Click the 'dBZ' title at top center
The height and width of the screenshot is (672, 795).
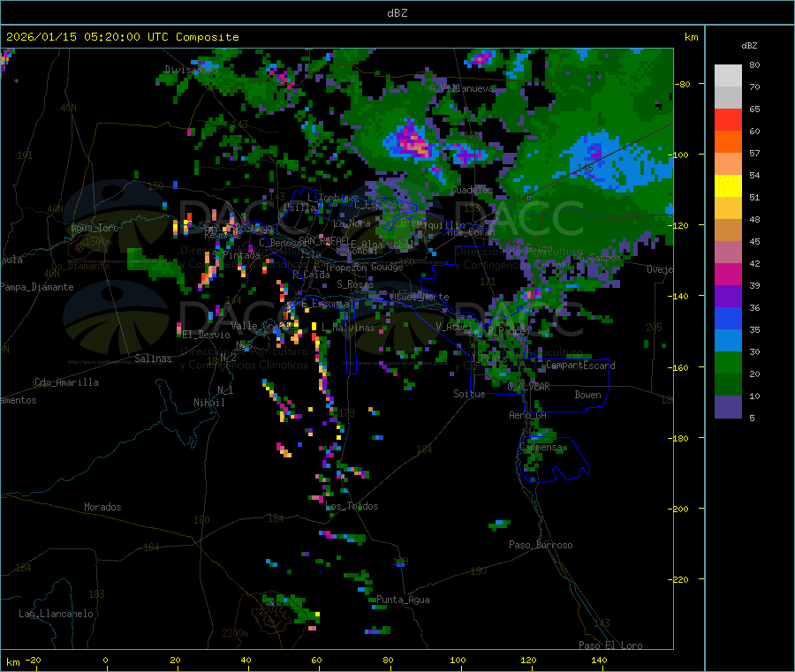(397, 13)
